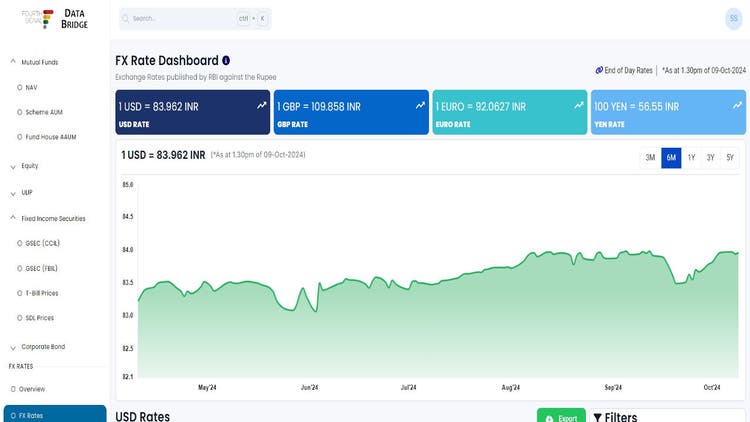The height and width of the screenshot is (422, 750).
Task: Select the FX Rates sidebar item
Action: (x=55, y=414)
